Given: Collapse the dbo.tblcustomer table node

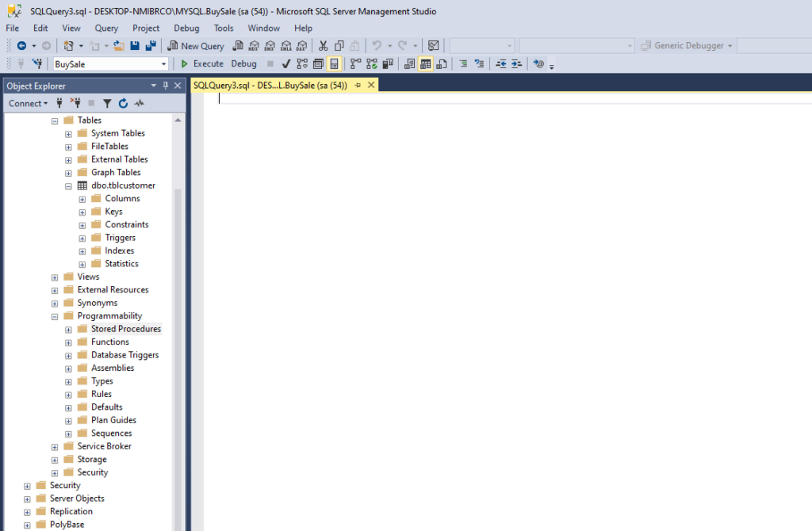Looking at the screenshot, I should 67,185.
